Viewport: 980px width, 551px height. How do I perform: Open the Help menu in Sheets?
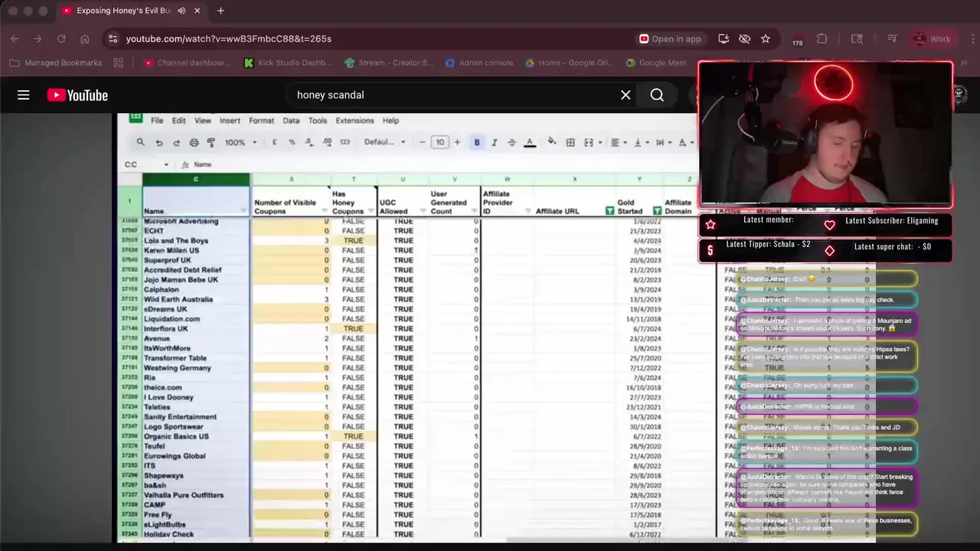click(390, 121)
